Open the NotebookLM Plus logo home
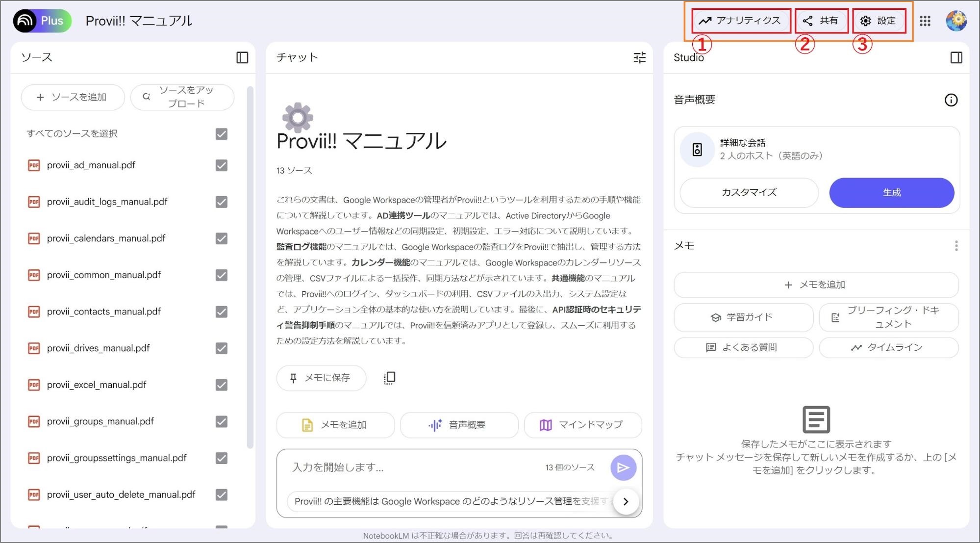 pos(42,21)
